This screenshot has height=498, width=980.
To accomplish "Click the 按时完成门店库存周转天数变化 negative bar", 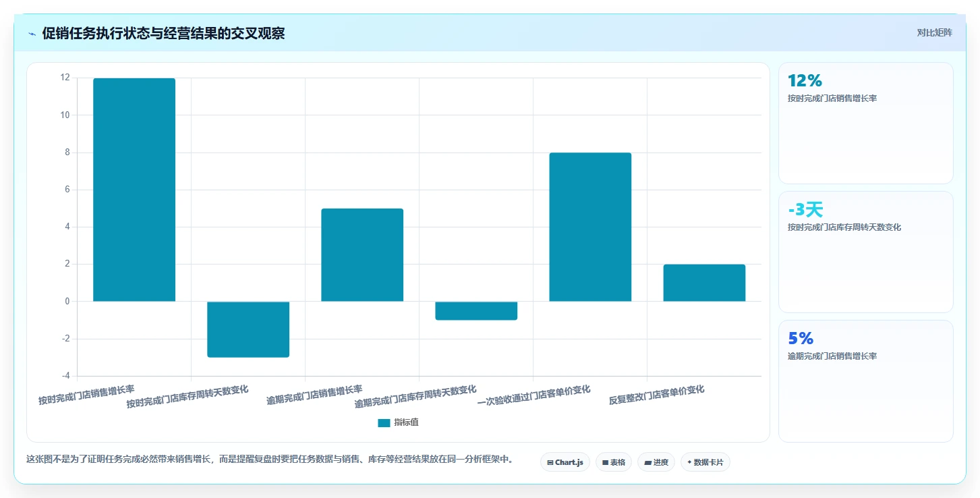I will (248, 329).
